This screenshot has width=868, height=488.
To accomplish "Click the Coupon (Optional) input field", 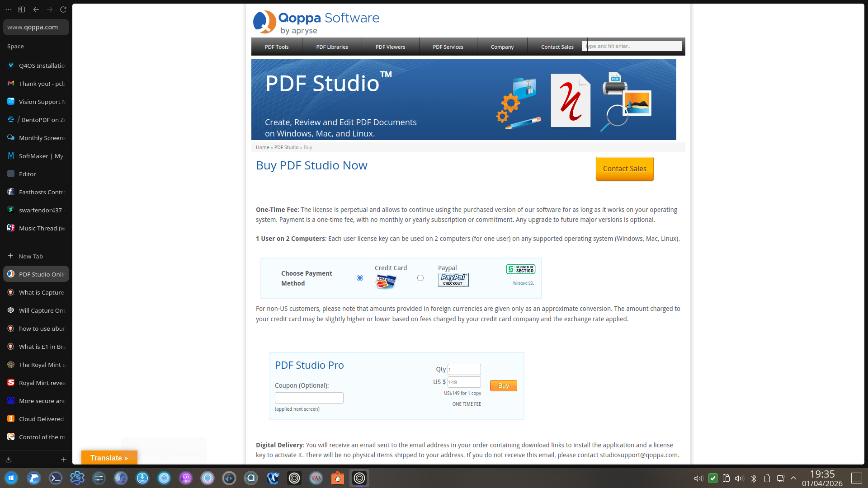I will tap(309, 398).
